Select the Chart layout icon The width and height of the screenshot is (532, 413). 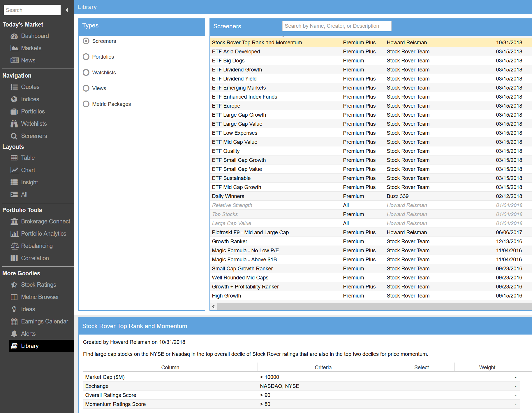point(14,170)
